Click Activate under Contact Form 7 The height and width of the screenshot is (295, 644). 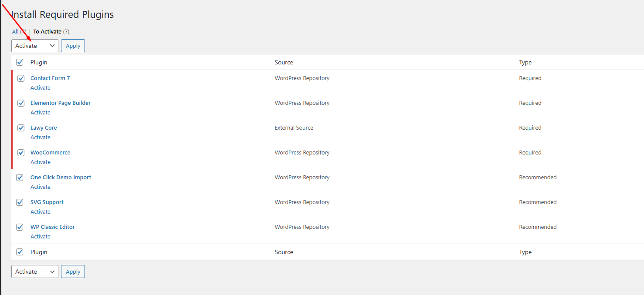(41, 88)
